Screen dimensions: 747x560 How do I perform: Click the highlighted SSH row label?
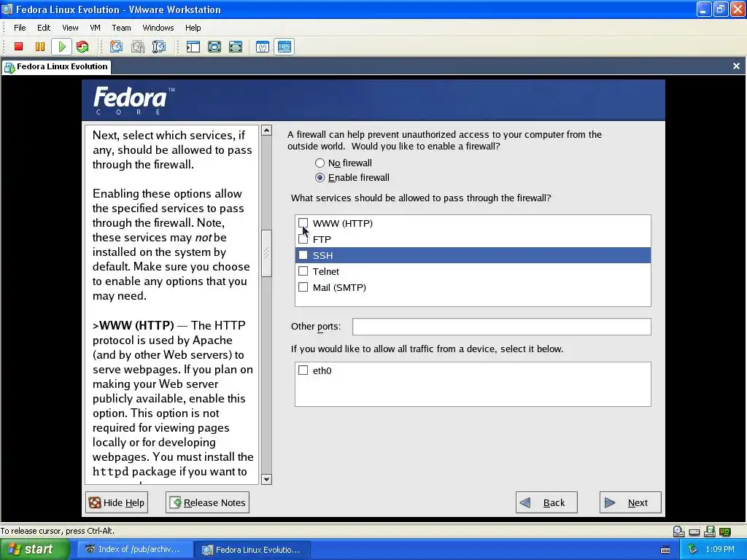coord(322,255)
